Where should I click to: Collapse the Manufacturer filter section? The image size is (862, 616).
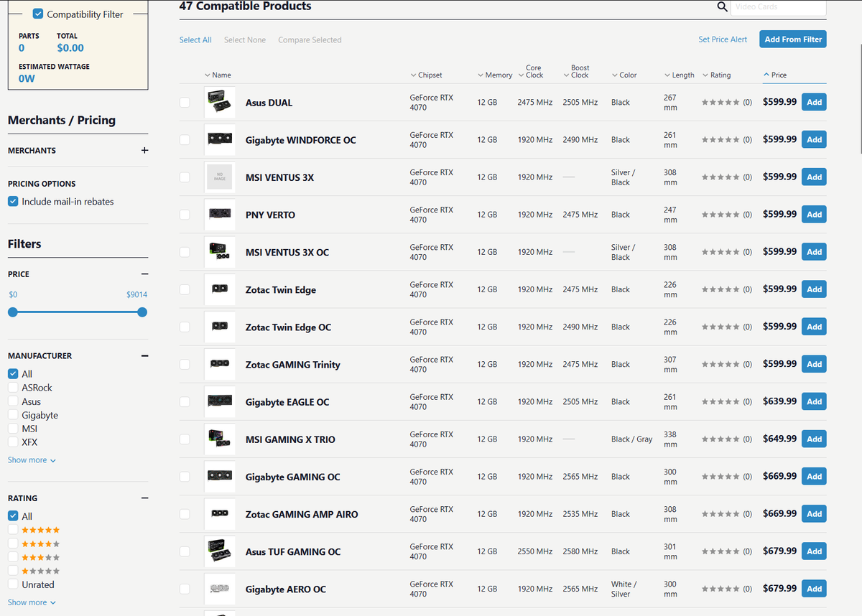pos(144,356)
